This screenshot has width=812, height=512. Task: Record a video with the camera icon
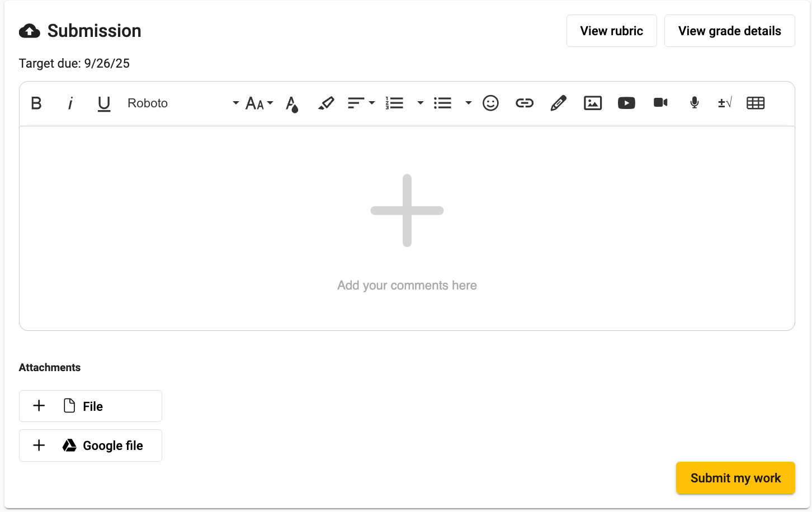pyautogui.click(x=660, y=103)
